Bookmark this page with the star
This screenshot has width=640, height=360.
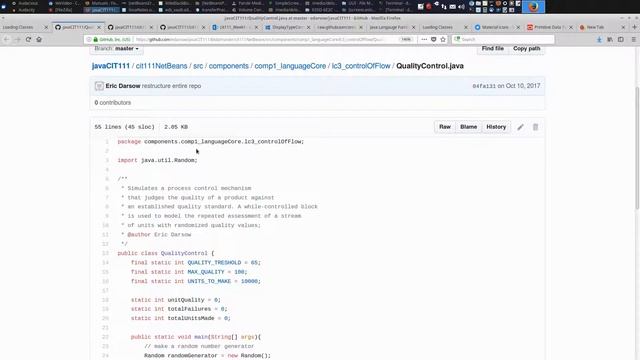443,40
